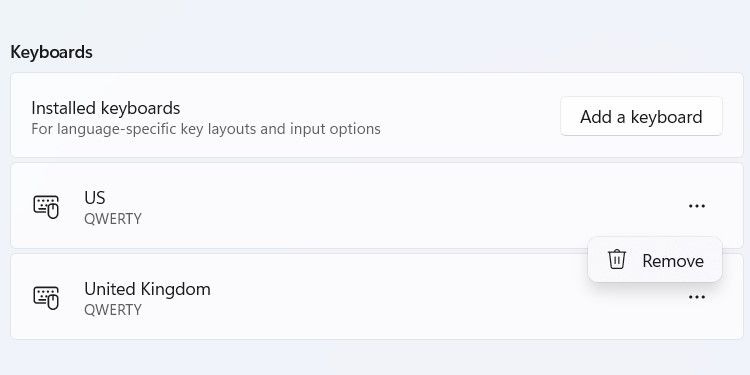Click the US layout keyboard icon
Viewport: 750px width, 375px height.
pyautogui.click(x=46, y=207)
